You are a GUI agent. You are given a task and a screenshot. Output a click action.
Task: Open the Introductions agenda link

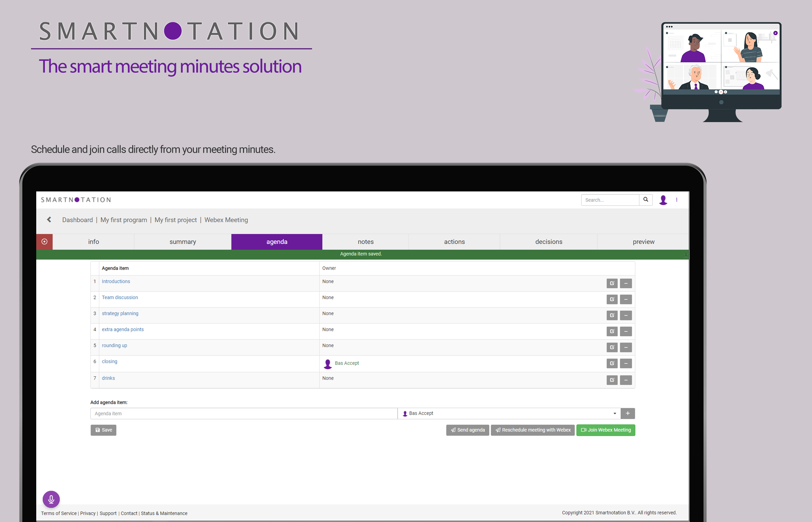[x=116, y=281]
